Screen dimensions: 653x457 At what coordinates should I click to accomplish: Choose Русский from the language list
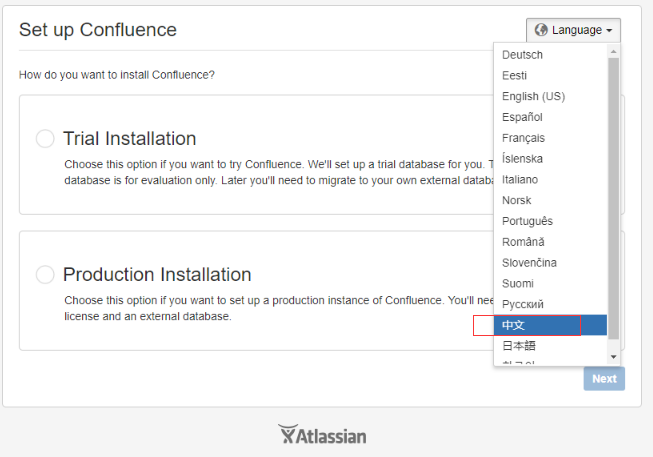point(550,305)
